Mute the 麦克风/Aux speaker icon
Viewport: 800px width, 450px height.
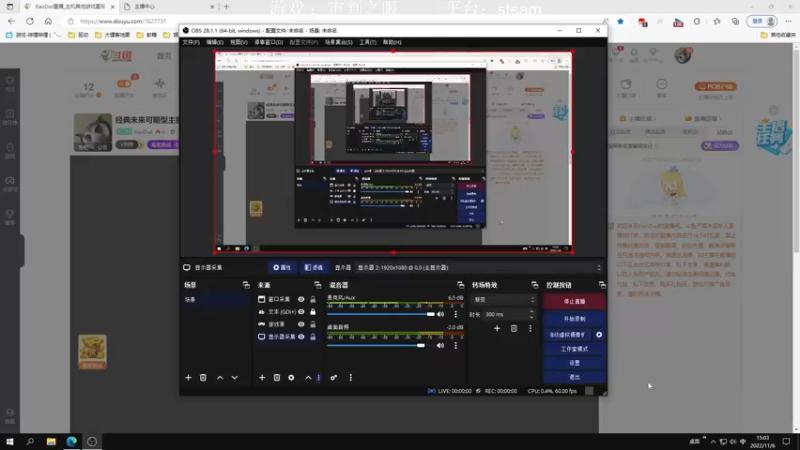click(440, 314)
